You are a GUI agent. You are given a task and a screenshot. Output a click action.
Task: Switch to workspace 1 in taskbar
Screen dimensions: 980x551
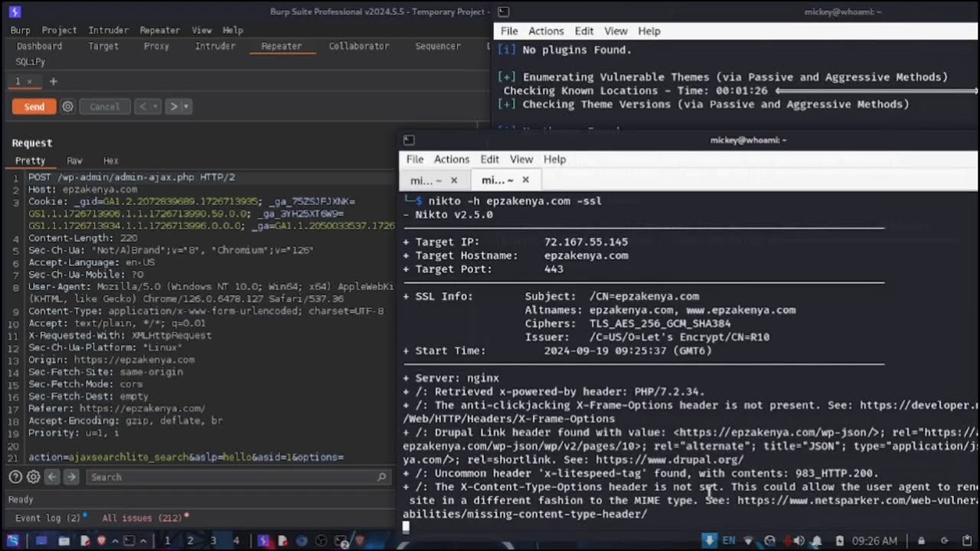pyautogui.click(x=167, y=540)
